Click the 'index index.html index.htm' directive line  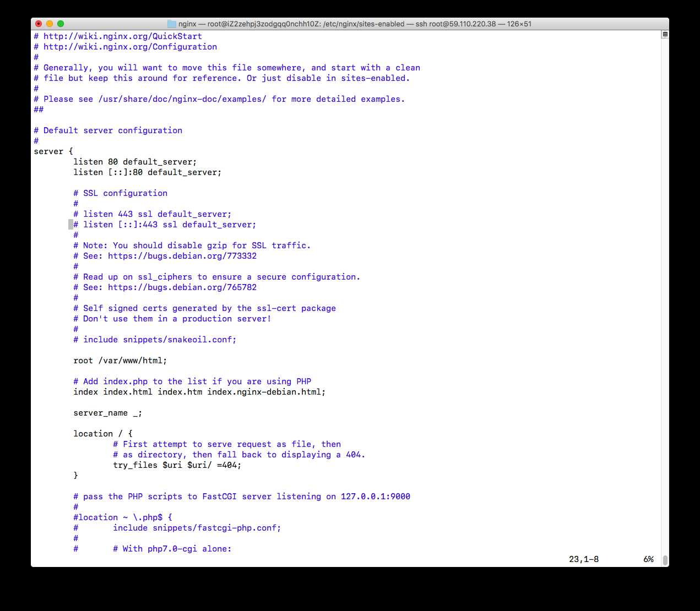(199, 392)
